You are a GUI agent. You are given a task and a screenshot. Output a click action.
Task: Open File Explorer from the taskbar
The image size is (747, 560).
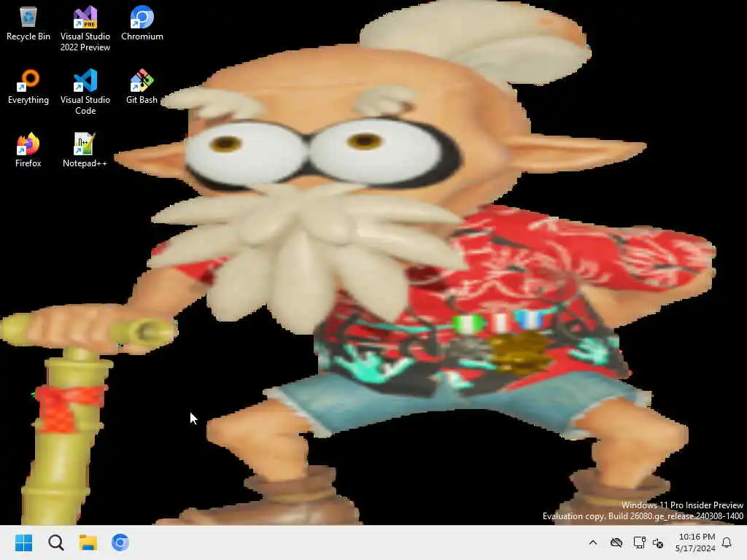tap(88, 542)
